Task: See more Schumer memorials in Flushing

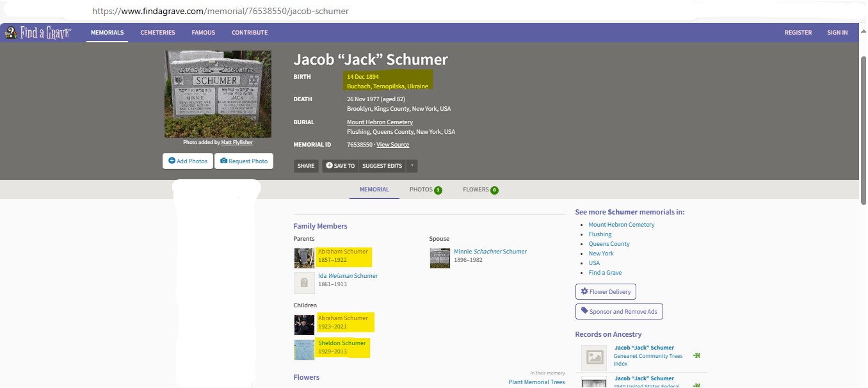Action: 600,234
